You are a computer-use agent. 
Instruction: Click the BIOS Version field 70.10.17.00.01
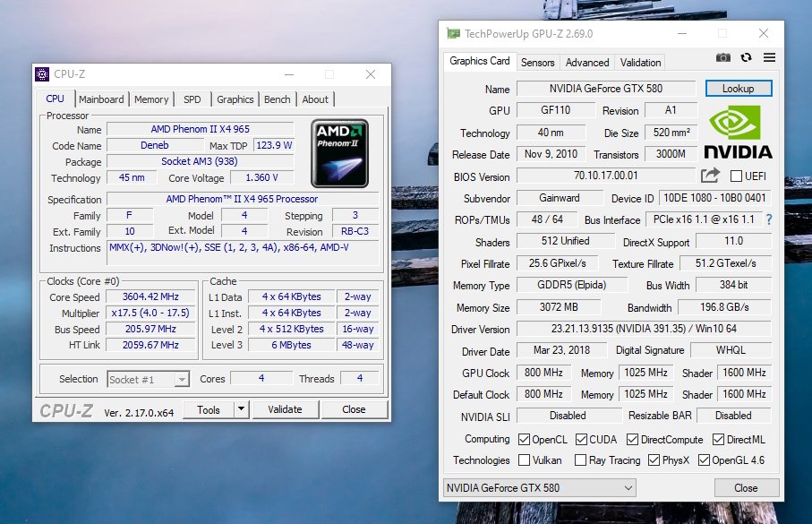pos(606,176)
